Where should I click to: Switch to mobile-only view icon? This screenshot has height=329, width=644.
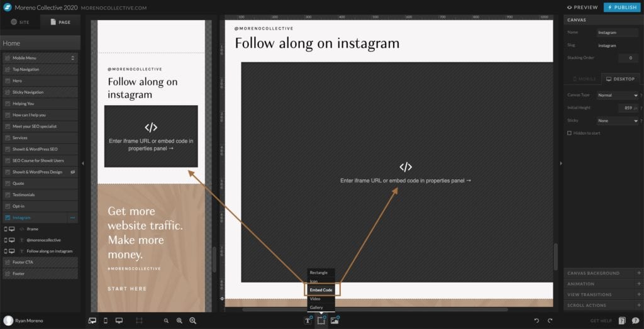[x=105, y=320]
